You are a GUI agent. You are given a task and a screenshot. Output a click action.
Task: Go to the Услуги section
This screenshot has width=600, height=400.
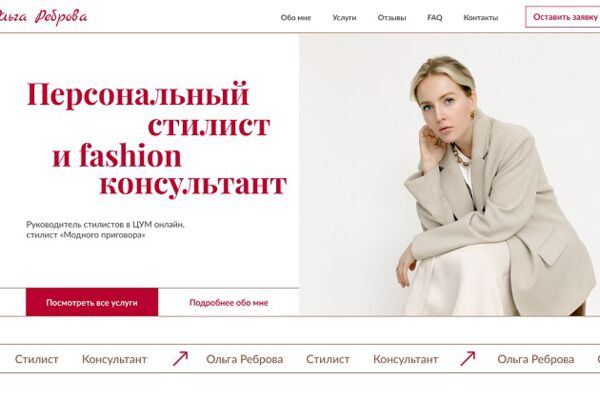344,18
